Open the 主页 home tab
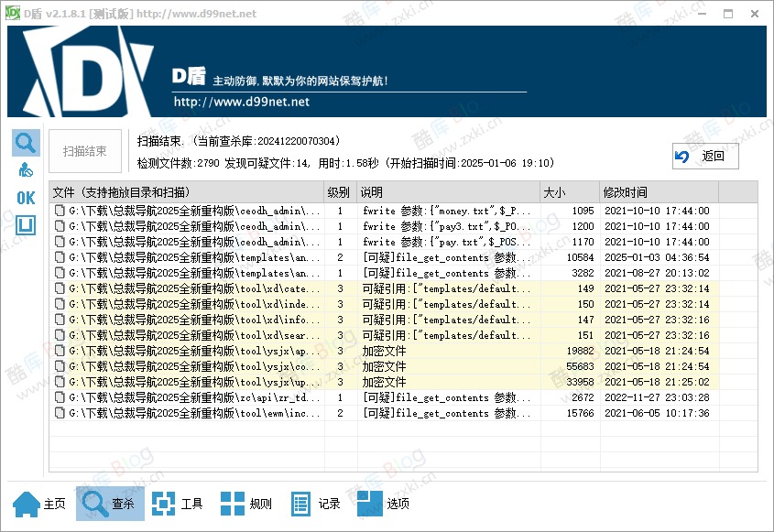This screenshot has width=774, height=532. point(40,504)
